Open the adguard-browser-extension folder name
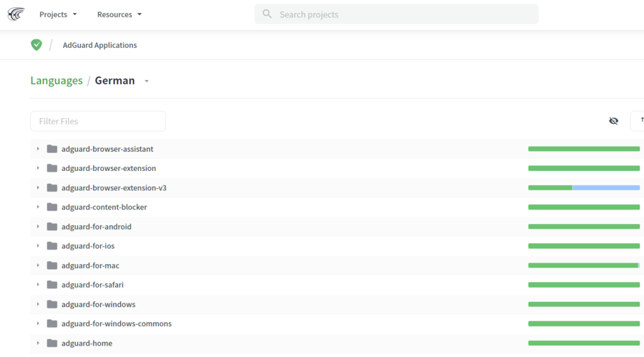The width and height of the screenshot is (644, 357). point(109,168)
